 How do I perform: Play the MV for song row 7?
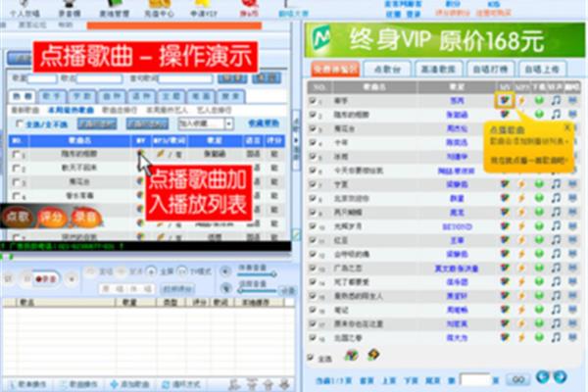point(505,184)
